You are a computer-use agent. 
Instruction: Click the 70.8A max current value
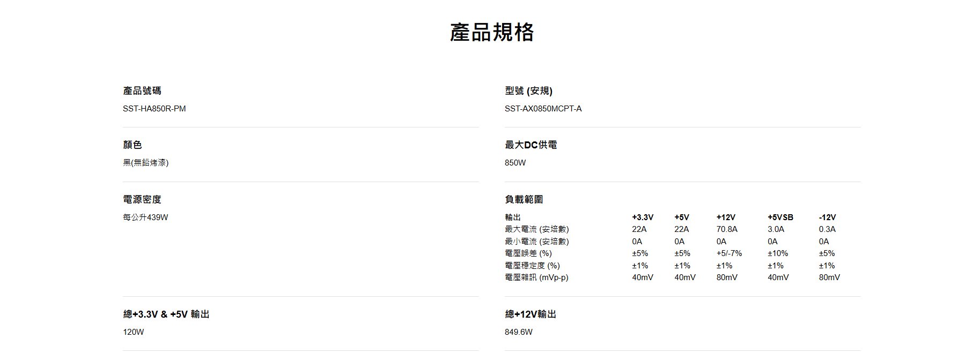click(727, 229)
